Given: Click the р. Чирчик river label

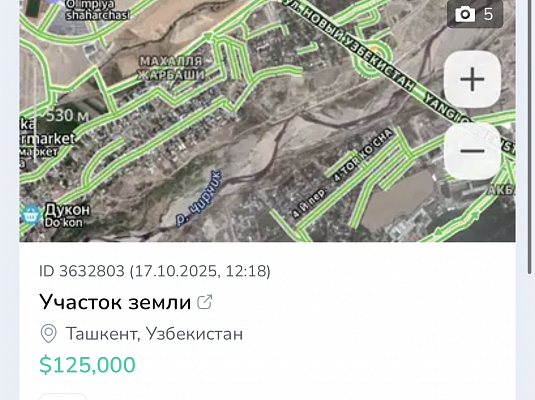Looking at the screenshot, I should point(199,198).
